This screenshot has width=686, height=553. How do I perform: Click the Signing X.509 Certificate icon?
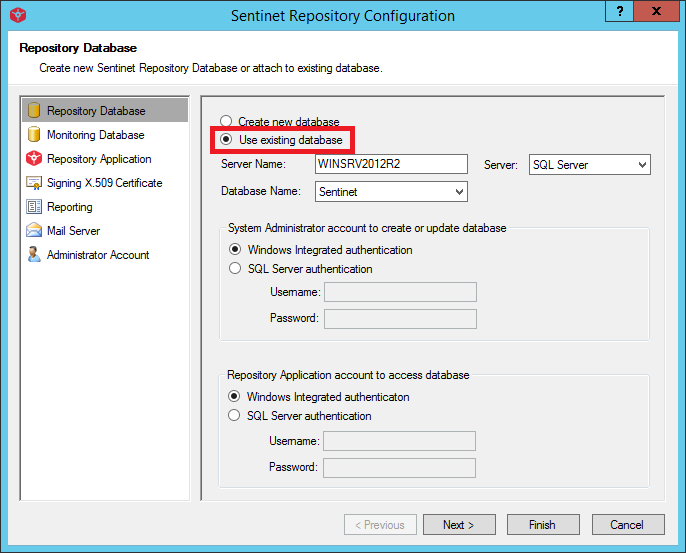[34, 182]
